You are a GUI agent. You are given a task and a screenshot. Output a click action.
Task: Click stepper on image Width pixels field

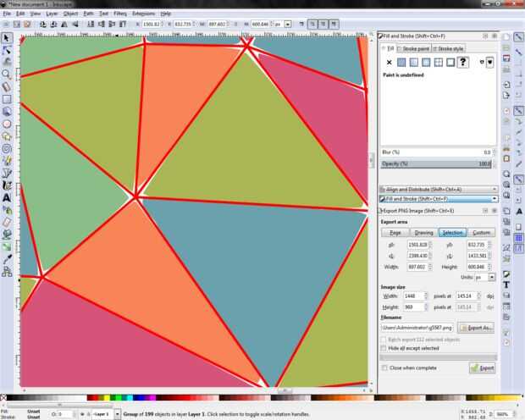click(x=426, y=296)
